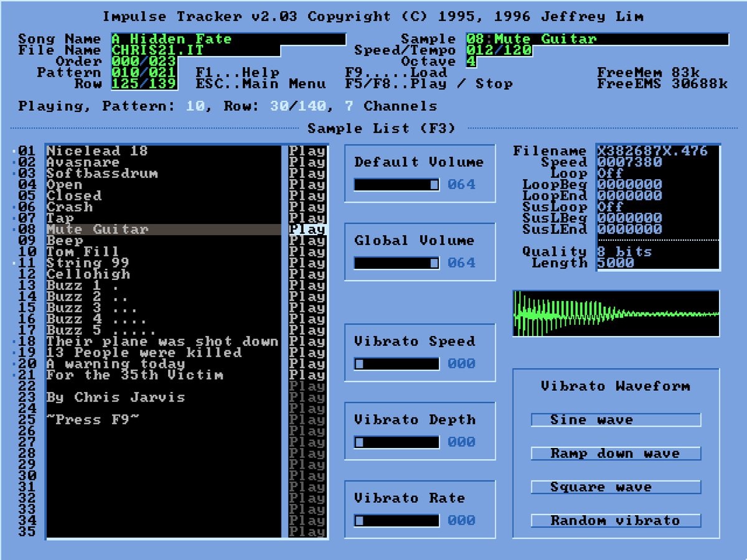Click the Order value 000/023
Screen dimensions: 747x560
[144, 62]
